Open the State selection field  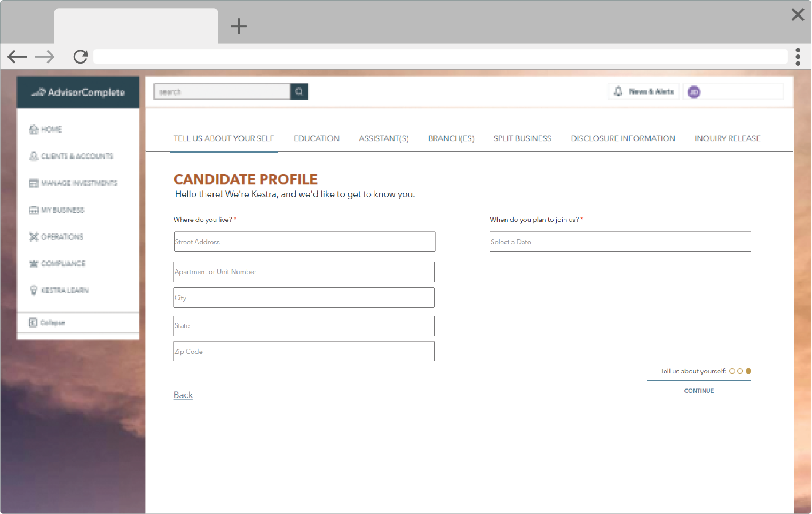click(x=303, y=326)
